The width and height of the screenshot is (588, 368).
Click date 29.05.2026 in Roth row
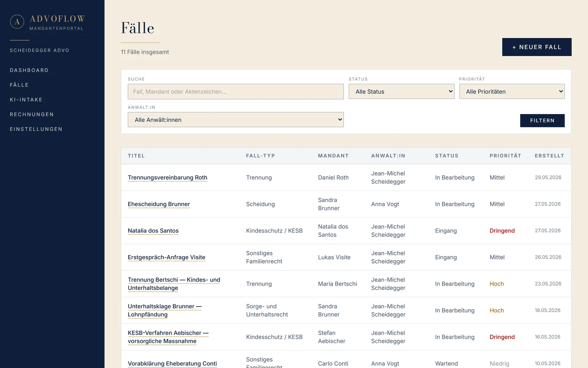coord(548,177)
